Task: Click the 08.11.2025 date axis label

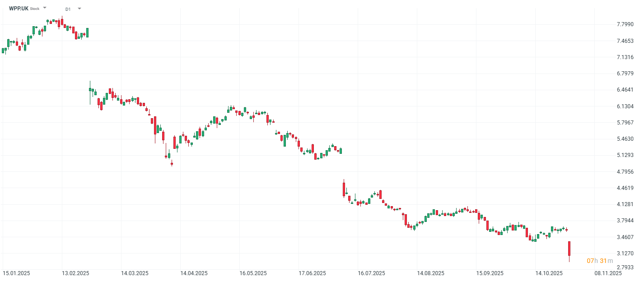Action: pyautogui.click(x=608, y=273)
